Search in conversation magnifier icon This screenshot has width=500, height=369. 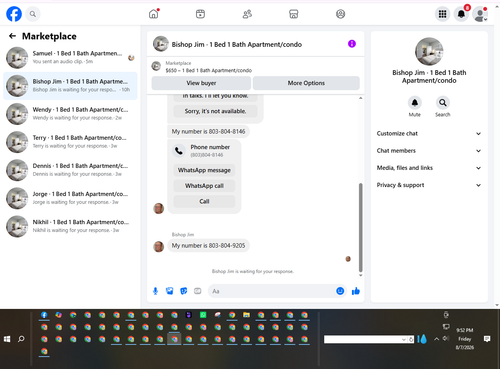(x=443, y=103)
